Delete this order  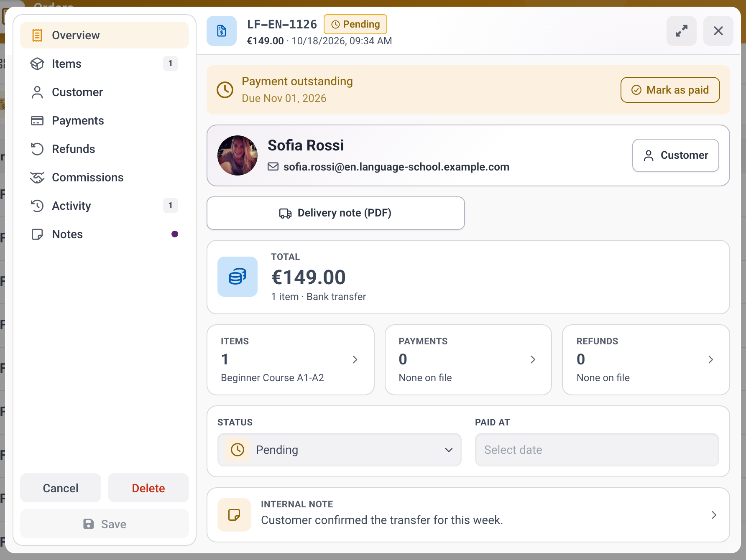[x=148, y=488]
